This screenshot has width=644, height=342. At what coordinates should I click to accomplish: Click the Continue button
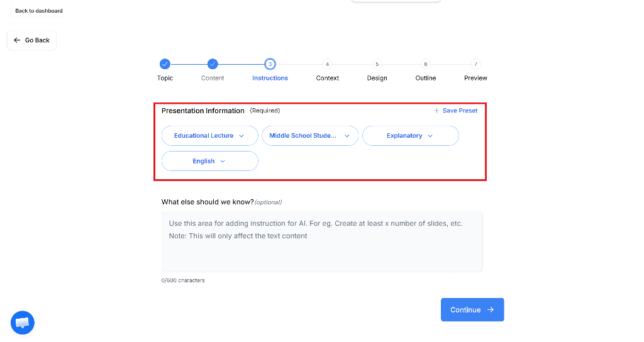(x=472, y=309)
